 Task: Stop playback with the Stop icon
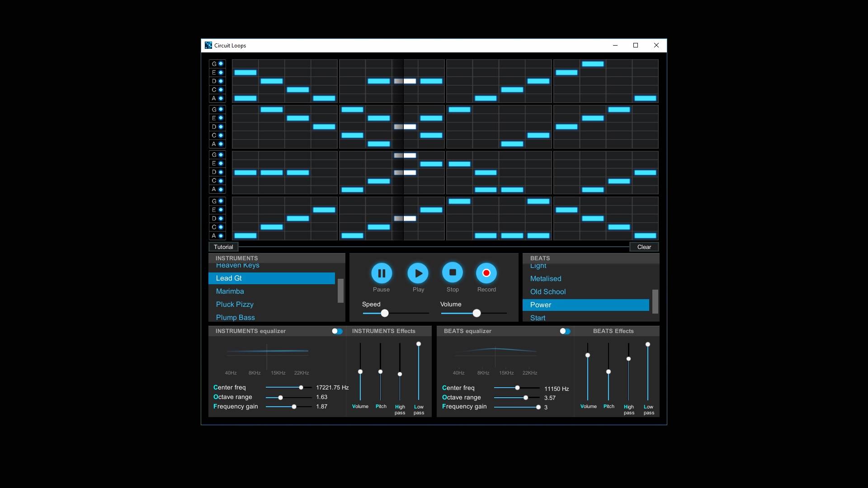click(x=453, y=273)
